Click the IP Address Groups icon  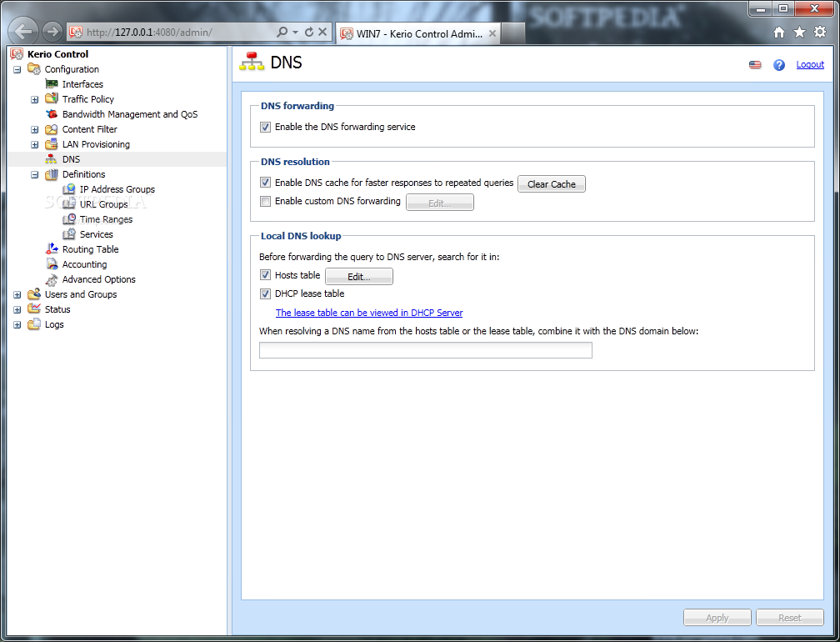point(69,189)
